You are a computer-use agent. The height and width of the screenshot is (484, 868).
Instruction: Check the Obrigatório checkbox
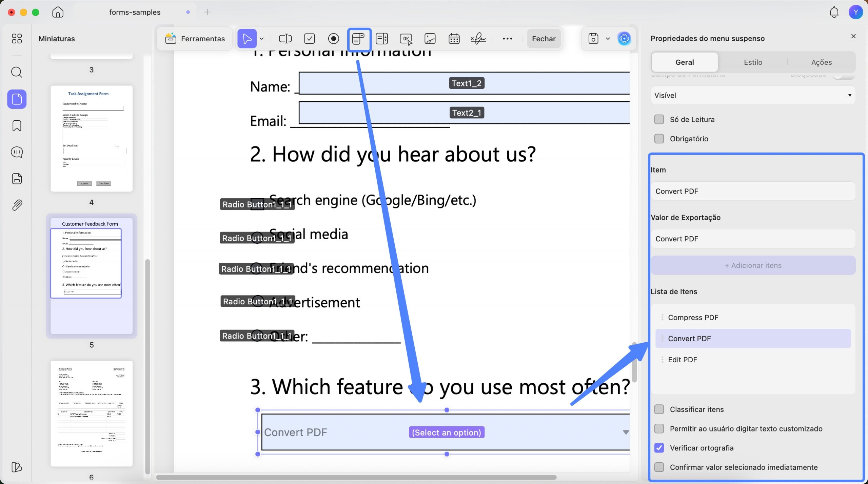tap(659, 139)
